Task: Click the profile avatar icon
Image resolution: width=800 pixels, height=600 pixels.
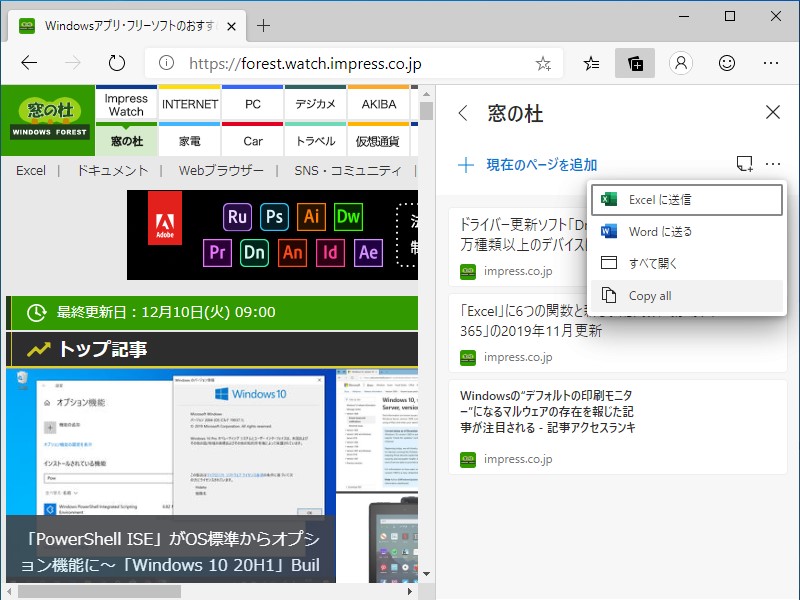Action: (x=681, y=62)
